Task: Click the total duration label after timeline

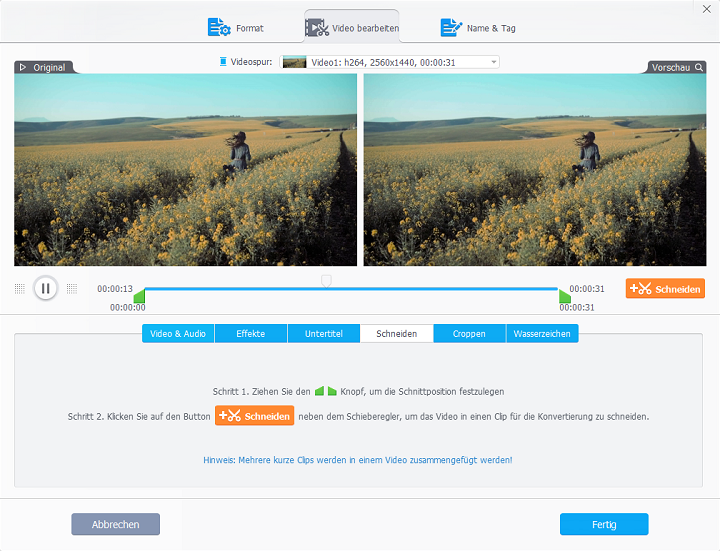Action: pyautogui.click(x=587, y=289)
